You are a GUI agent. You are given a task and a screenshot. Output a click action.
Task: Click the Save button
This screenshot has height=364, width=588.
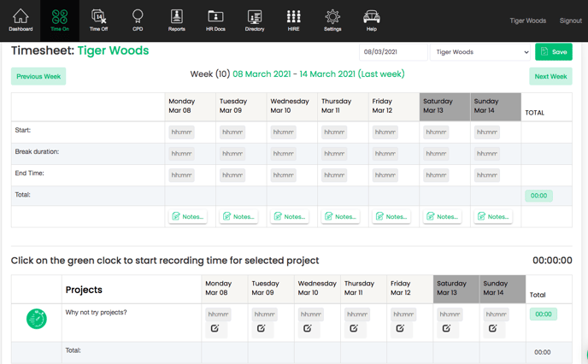(554, 52)
